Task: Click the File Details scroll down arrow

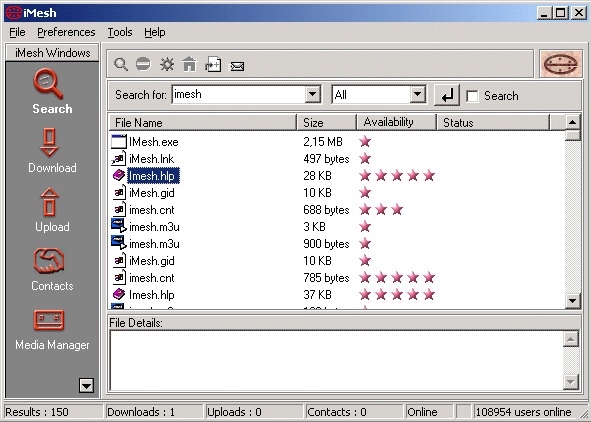Action: (x=571, y=382)
